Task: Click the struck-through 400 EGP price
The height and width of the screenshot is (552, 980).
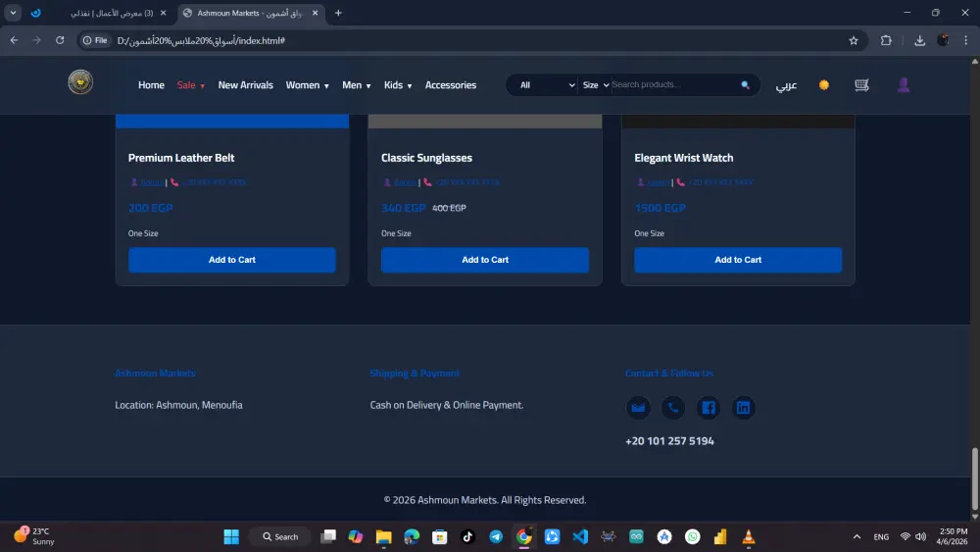Action: [x=449, y=208]
